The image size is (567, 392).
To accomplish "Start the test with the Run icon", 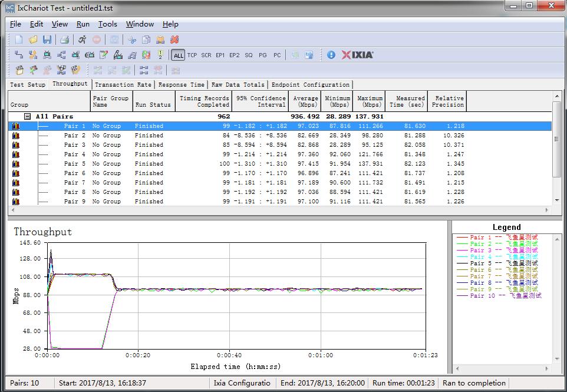I will [x=82, y=39].
